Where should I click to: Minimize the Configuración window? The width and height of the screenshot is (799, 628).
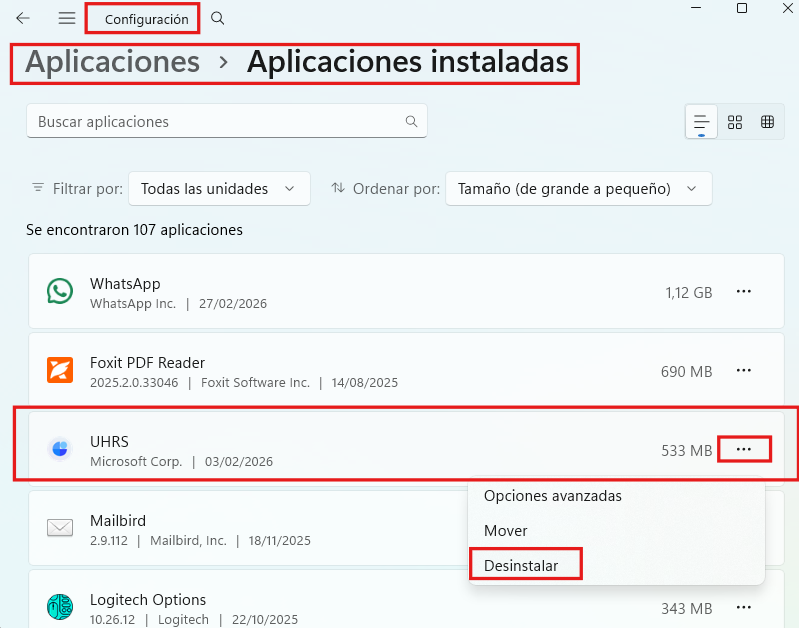pos(696,8)
